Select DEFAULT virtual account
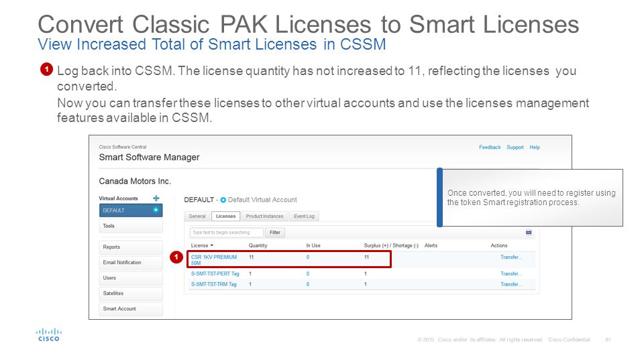The image size is (644, 362). click(131, 210)
